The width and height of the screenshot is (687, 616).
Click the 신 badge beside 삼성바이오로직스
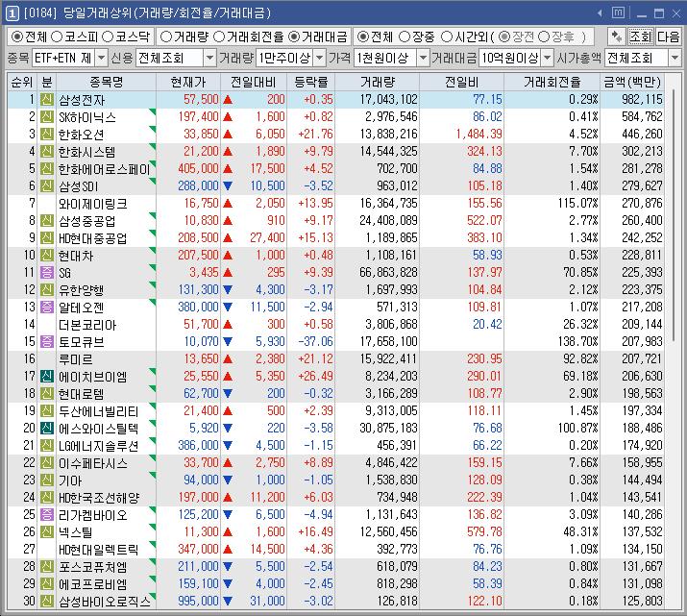point(47,601)
